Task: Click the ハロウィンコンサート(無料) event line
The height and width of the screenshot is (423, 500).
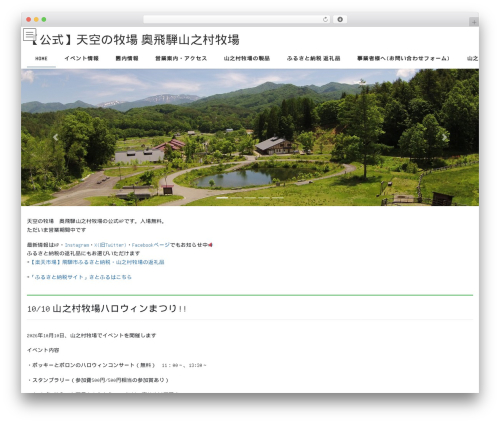Action: (x=117, y=365)
